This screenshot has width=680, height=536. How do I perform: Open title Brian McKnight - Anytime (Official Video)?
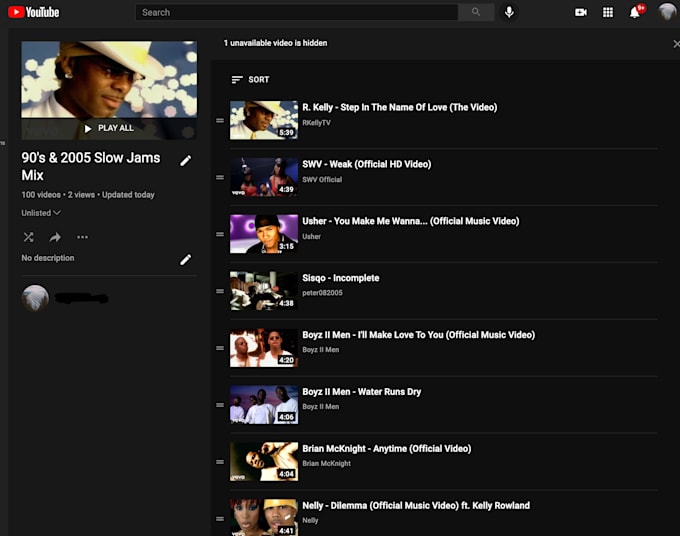(x=386, y=449)
